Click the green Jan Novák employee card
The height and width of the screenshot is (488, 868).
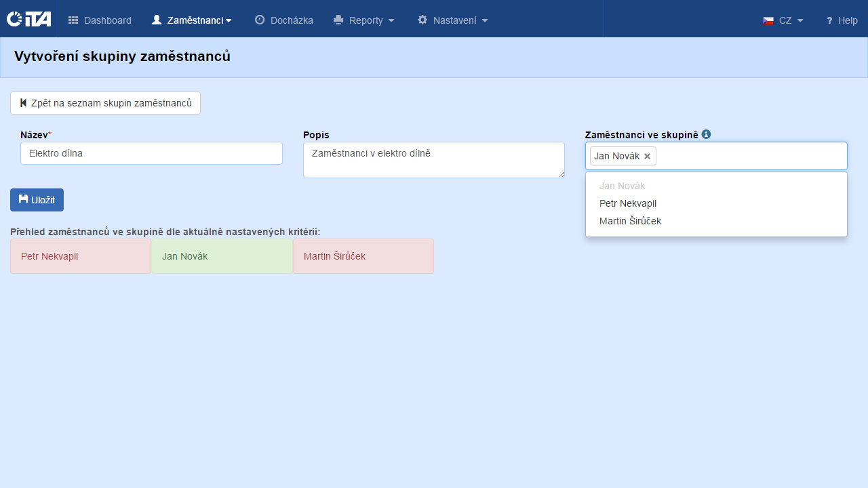point(222,256)
